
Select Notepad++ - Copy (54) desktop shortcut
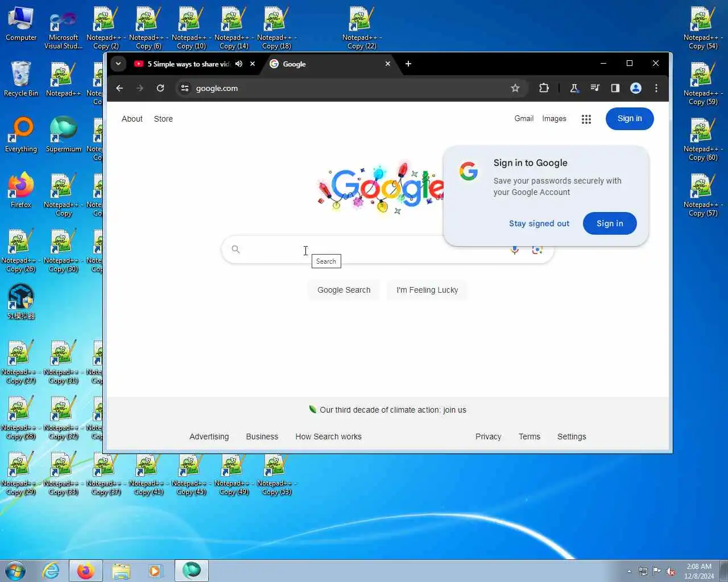click(703, 28)
